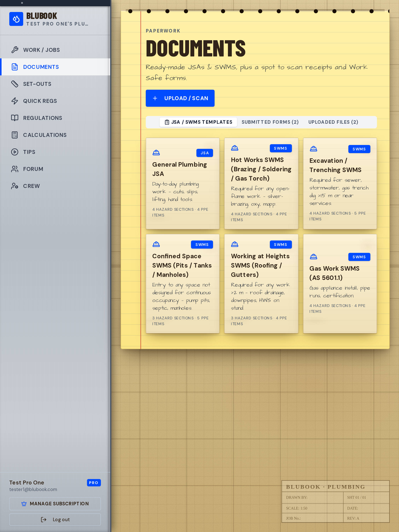Open the Work / Jobs section
This screenshot has height=532, width=399.
(55, 50)
